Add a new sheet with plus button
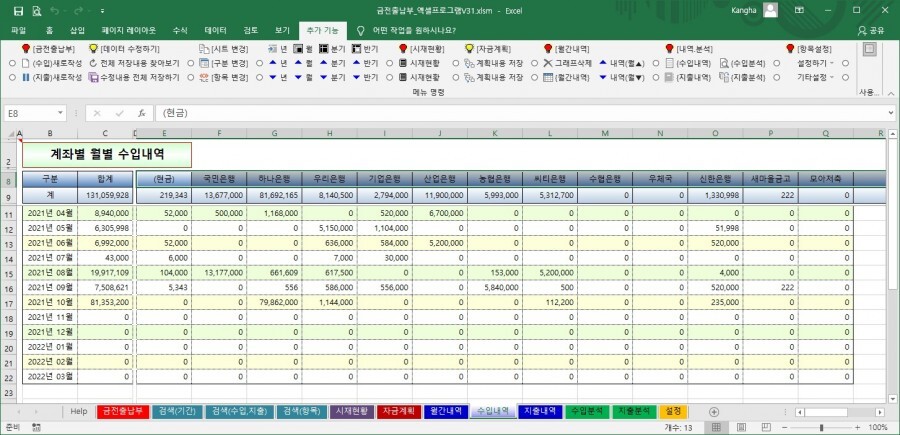This screenshot has height=435, width=900. click(713, 411)
